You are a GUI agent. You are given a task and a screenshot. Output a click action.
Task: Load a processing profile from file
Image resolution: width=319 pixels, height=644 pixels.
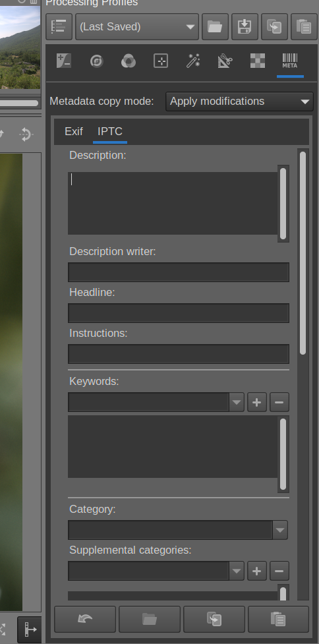coord(215,27)
